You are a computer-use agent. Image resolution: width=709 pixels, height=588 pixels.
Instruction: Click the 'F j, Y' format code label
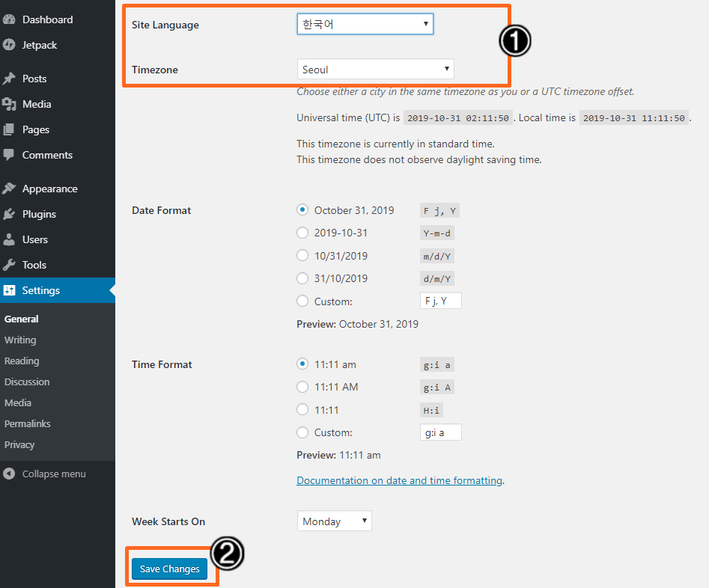(x=439, y=211)
